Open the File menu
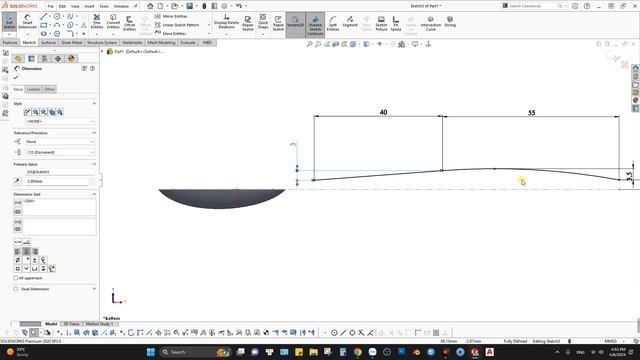This screenshot has height=360, width=640. [x=50, y=6]
